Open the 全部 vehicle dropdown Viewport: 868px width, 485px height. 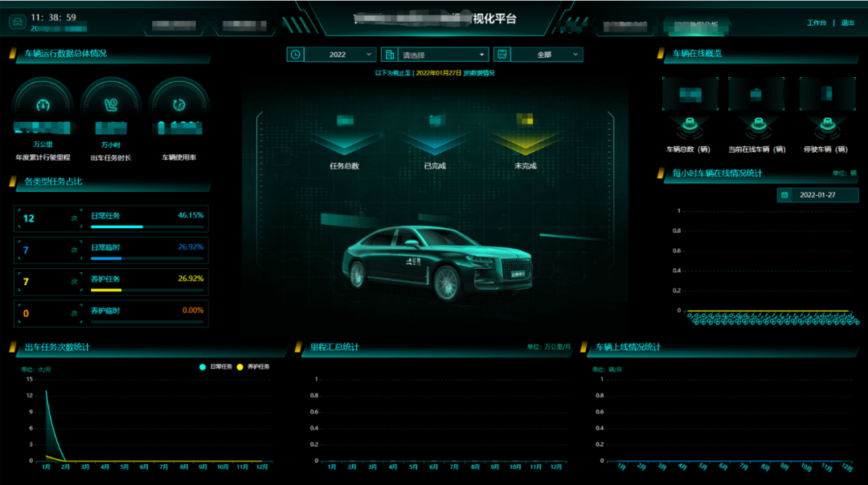tap(547, 54)
